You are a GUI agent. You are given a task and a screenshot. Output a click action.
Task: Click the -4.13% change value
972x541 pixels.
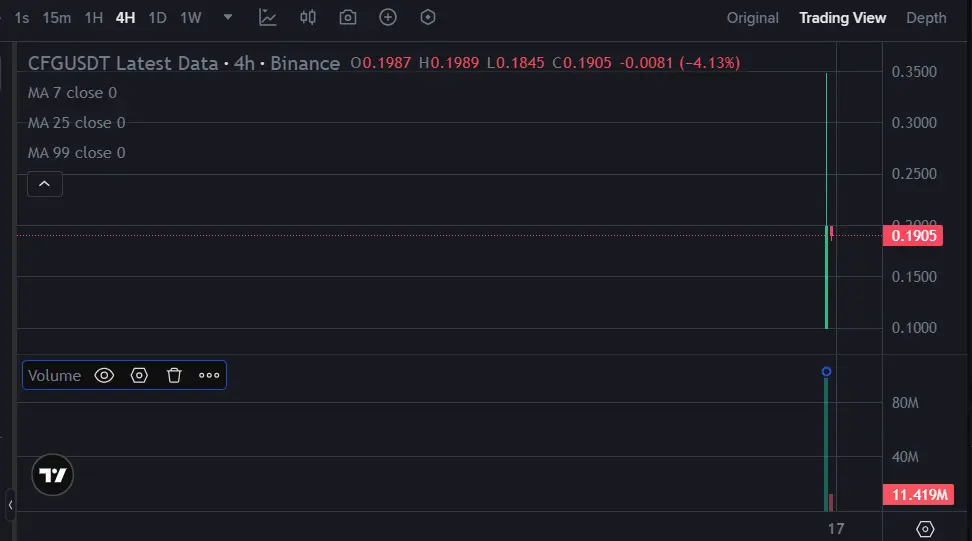click(x=710, y=63)
